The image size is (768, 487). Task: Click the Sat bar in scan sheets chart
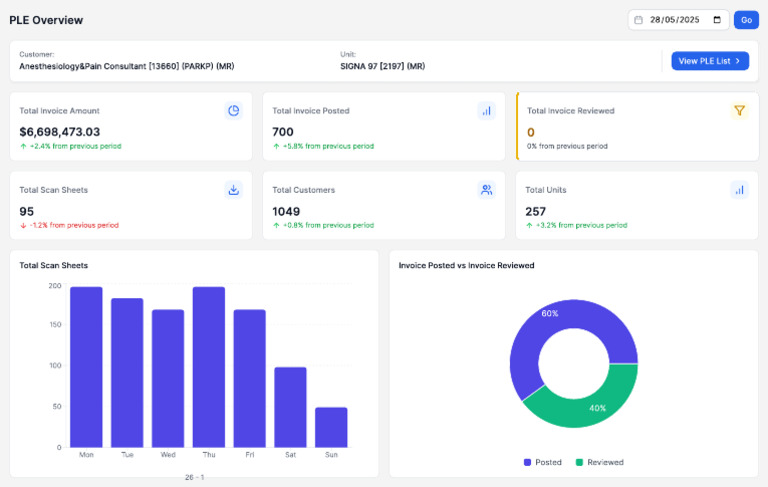click(290, 407)
